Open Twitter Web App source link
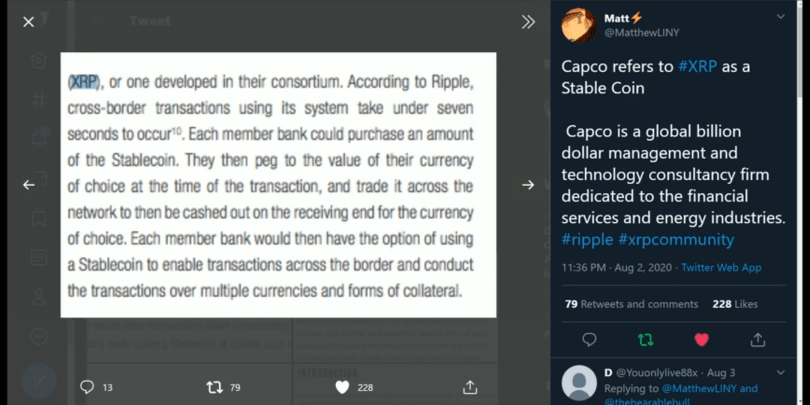The width and height of the screenshot is (810, 405). tap(724, 268)
